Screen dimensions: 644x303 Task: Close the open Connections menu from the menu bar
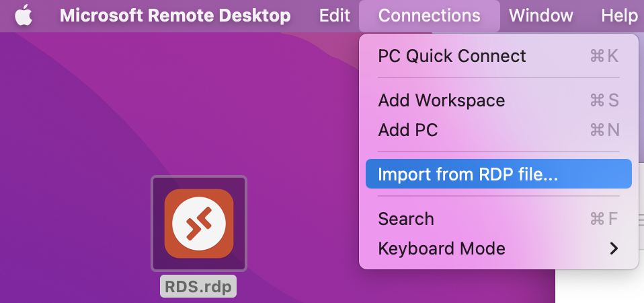[429, 15]
